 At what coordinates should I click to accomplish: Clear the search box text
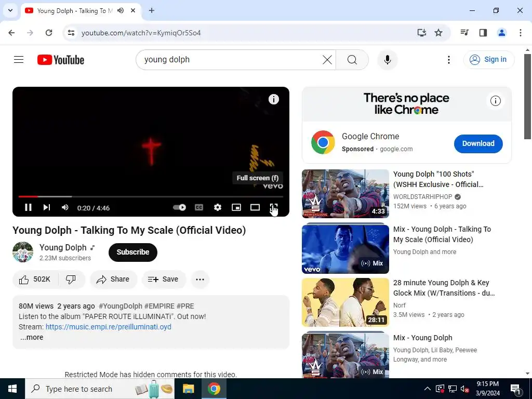327,60
